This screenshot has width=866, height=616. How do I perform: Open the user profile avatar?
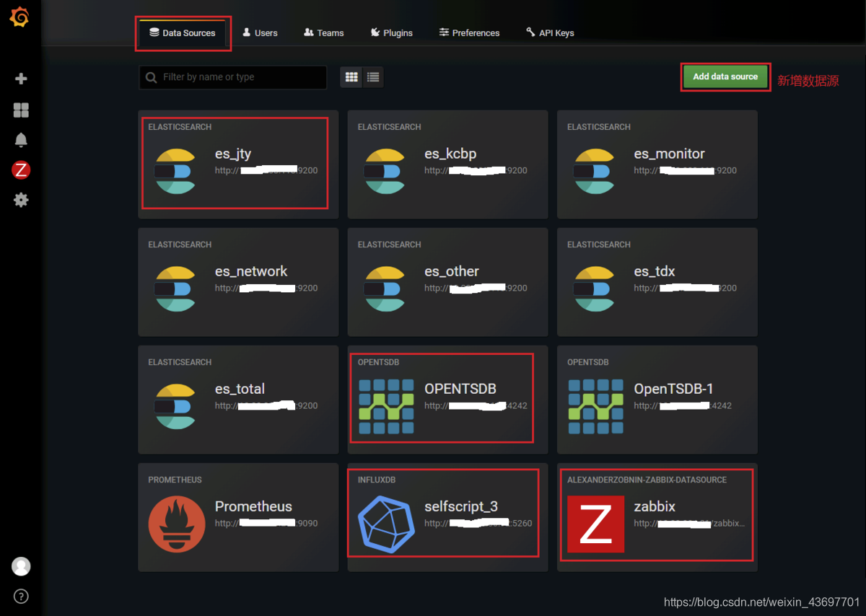[x=21, y=566]
